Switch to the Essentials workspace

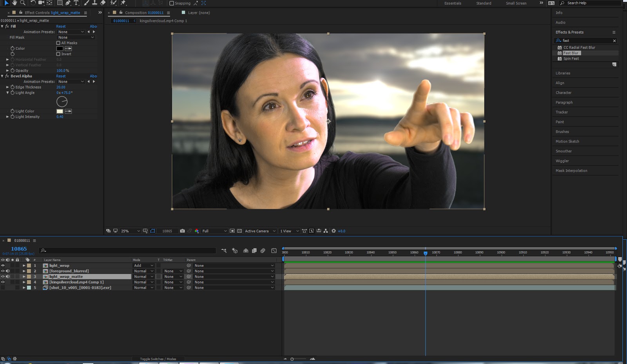pos(453,4)
